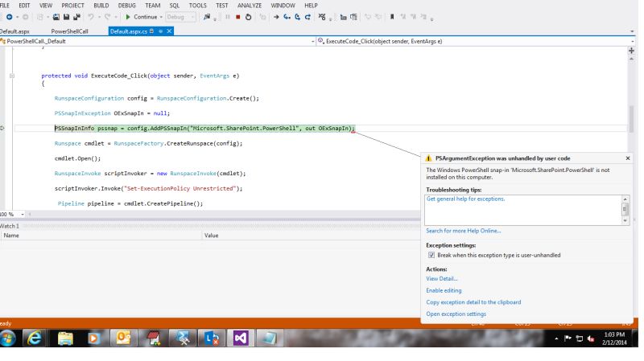Open the HELP menu
Viewport: 644px width, 361px height.
pos(311,6)
